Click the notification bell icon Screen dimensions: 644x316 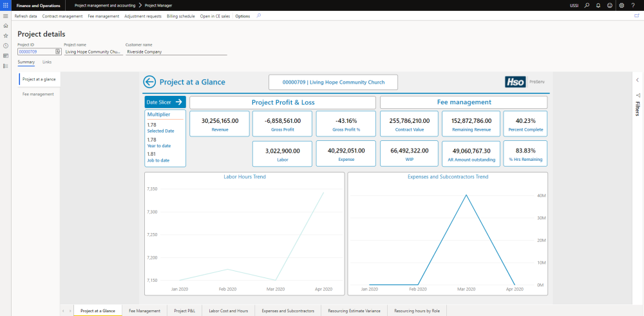point(598,5)
